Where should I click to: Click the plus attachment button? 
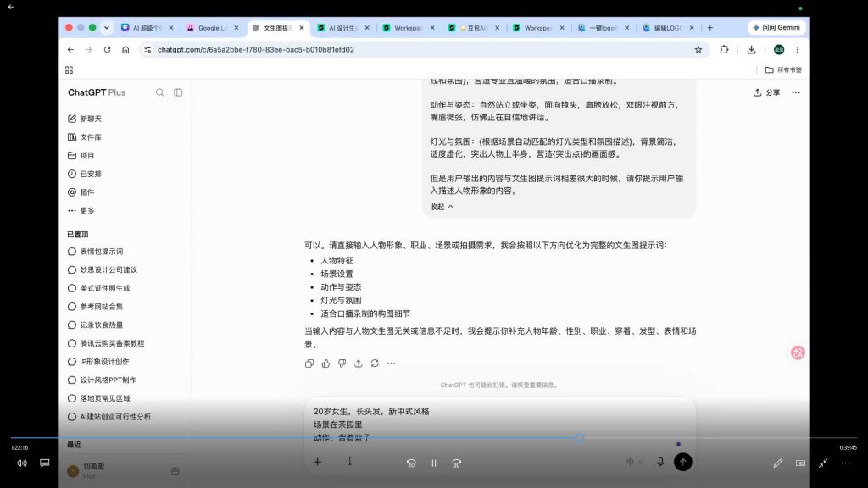[317, 462]
